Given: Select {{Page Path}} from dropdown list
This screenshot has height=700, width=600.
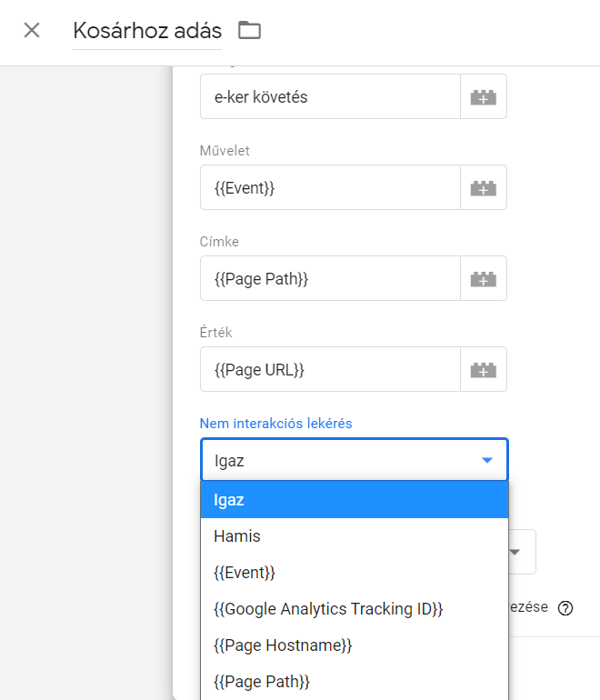Looking at the screenshot, I should (x=355, y=682).
